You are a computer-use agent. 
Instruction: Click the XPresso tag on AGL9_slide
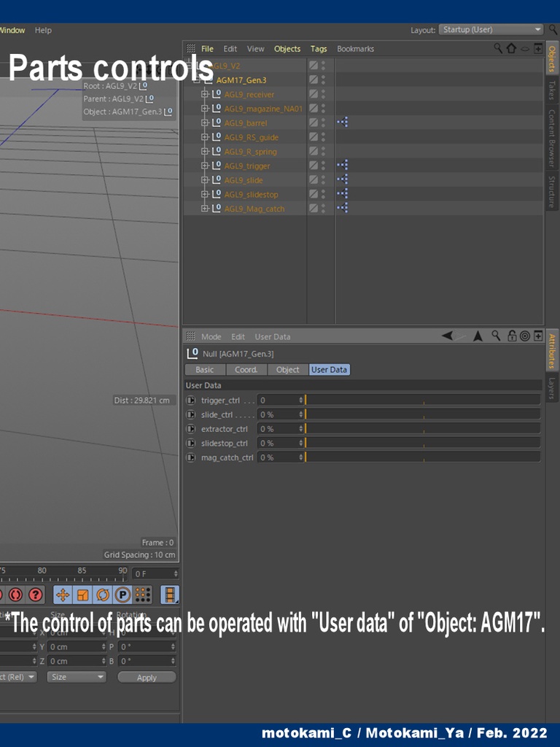[x=343, y=179]
